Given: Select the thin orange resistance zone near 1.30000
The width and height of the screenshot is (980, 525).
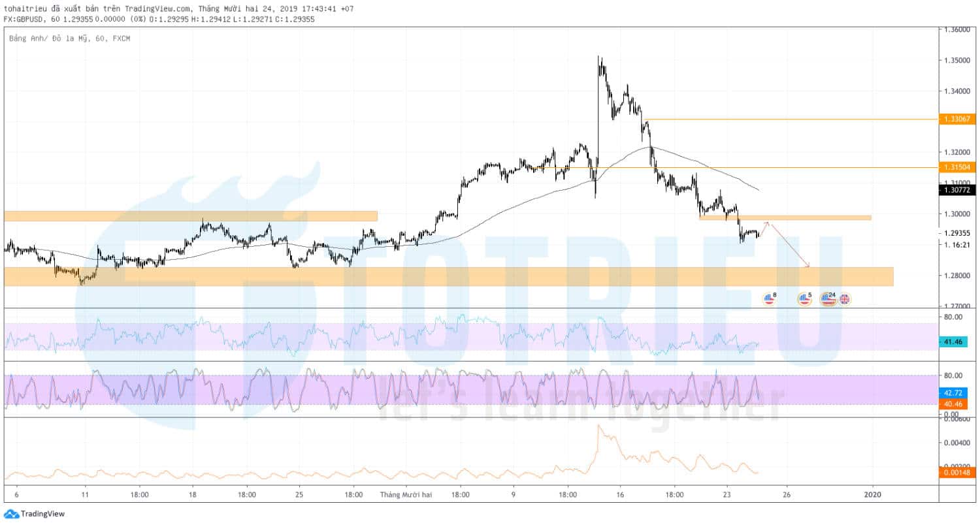Looking at the screenshot, I should click(785, 217).
